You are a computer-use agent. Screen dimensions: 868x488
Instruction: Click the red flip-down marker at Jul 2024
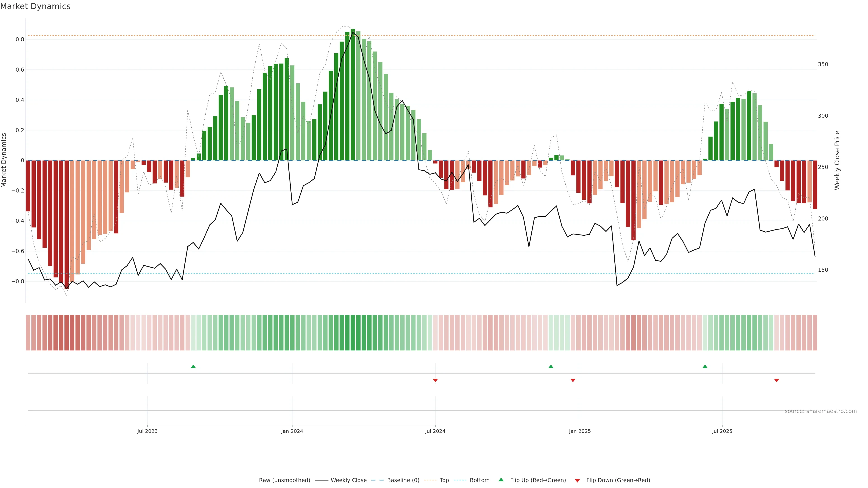click(435, 380)
